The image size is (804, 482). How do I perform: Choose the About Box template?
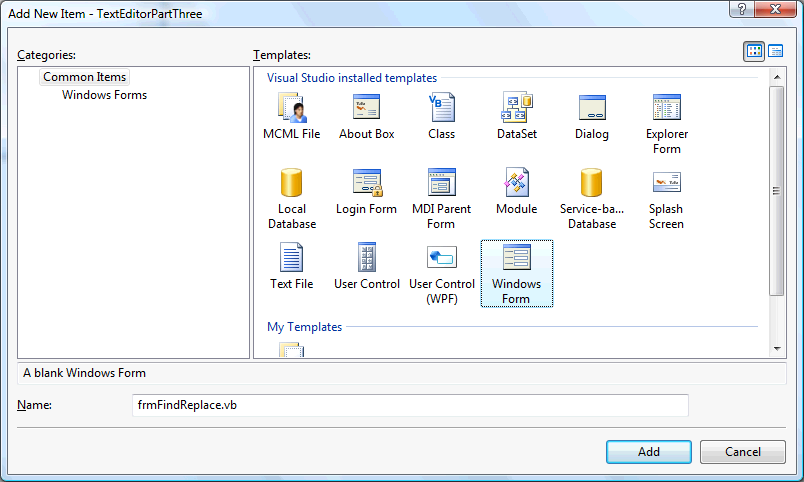pyautogui.click(x=366, y=117)
